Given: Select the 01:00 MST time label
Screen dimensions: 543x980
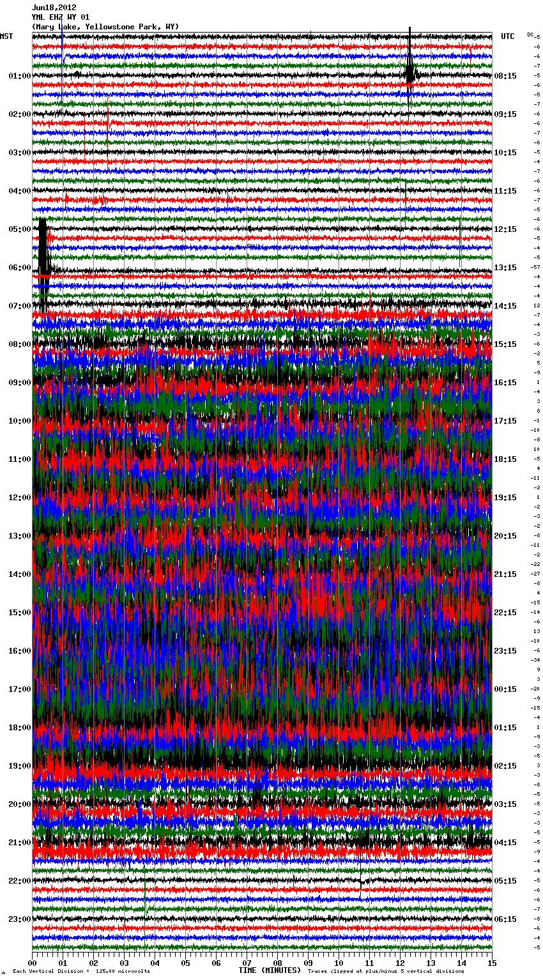Looking at the screenshot, I should point(20,76).
